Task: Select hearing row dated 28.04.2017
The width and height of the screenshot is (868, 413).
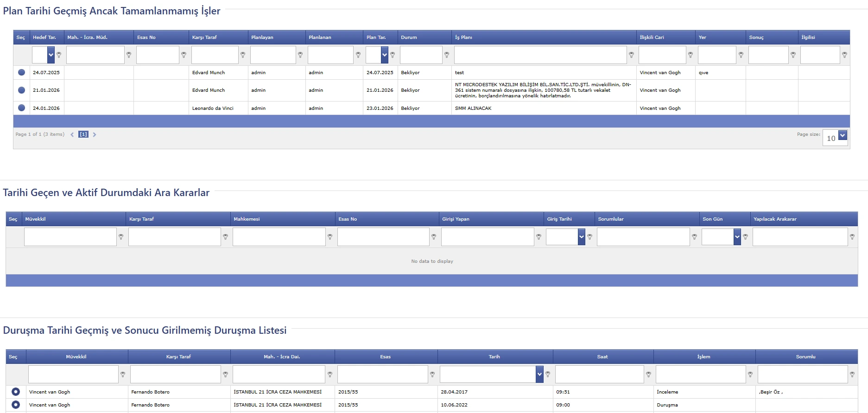Action: coord(16,392)
